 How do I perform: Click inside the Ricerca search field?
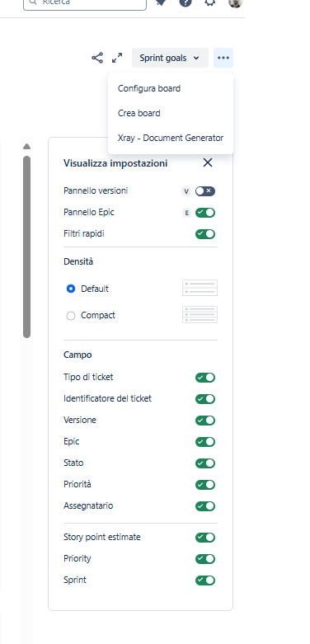pos(85,2)
